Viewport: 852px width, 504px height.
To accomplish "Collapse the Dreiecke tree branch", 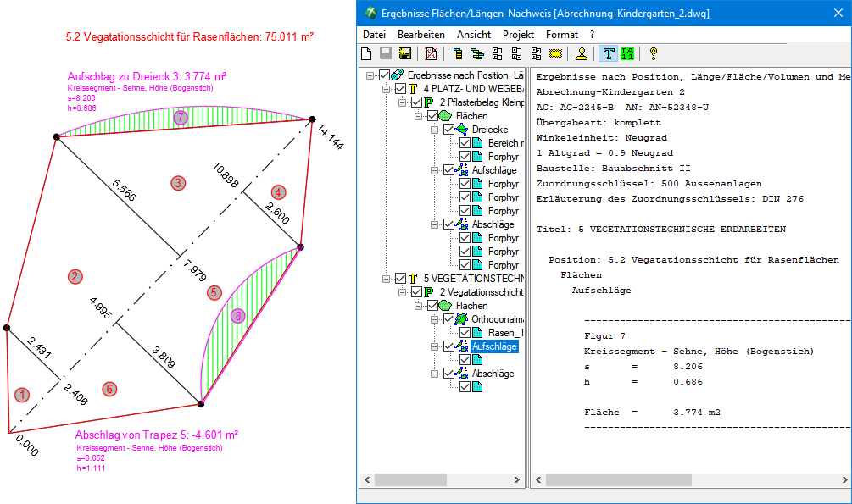I will 434,130.
